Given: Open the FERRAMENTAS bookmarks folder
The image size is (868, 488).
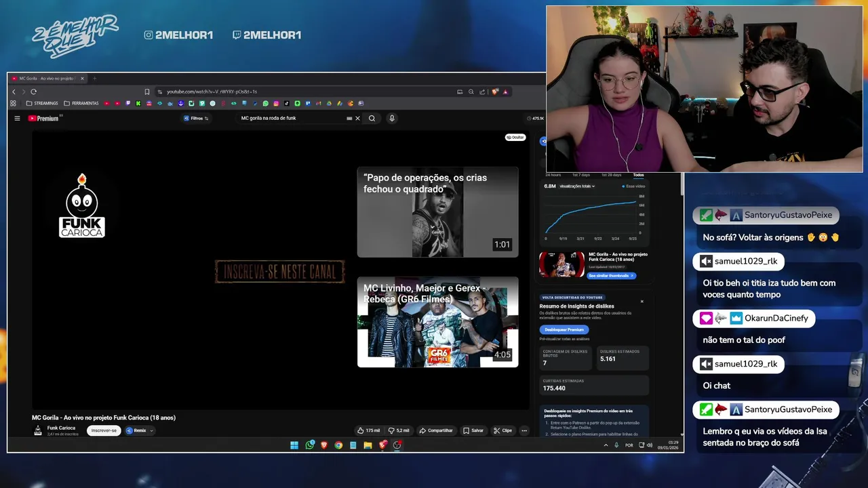Looking at the screenshot, I should coord(81,103).
